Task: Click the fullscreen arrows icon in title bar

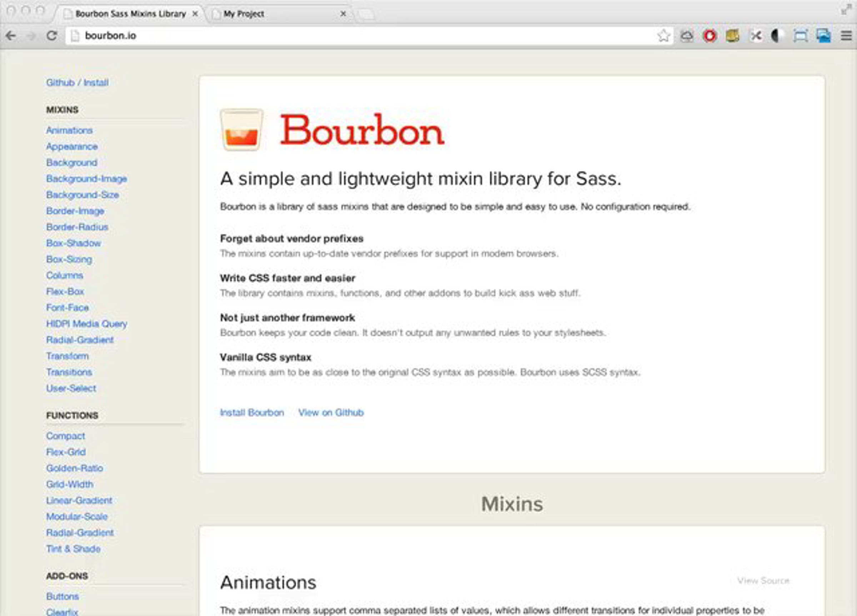Action: pyautogui.click(x=846, y=10)
